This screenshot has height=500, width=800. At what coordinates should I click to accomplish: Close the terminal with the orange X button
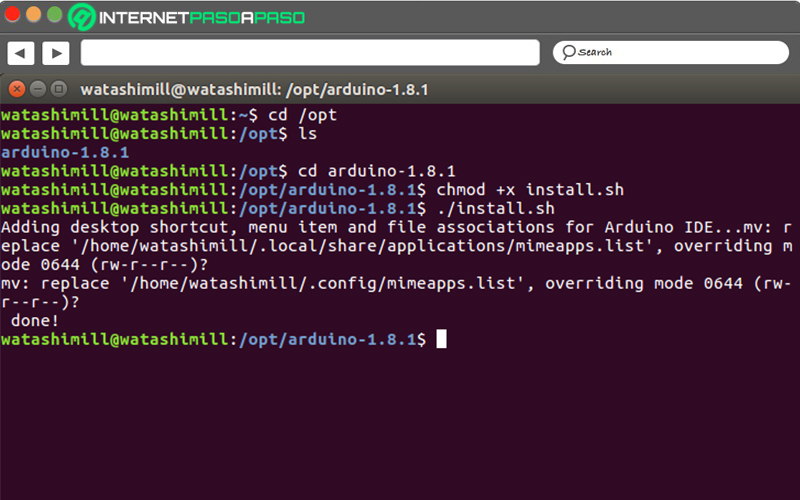17,89
